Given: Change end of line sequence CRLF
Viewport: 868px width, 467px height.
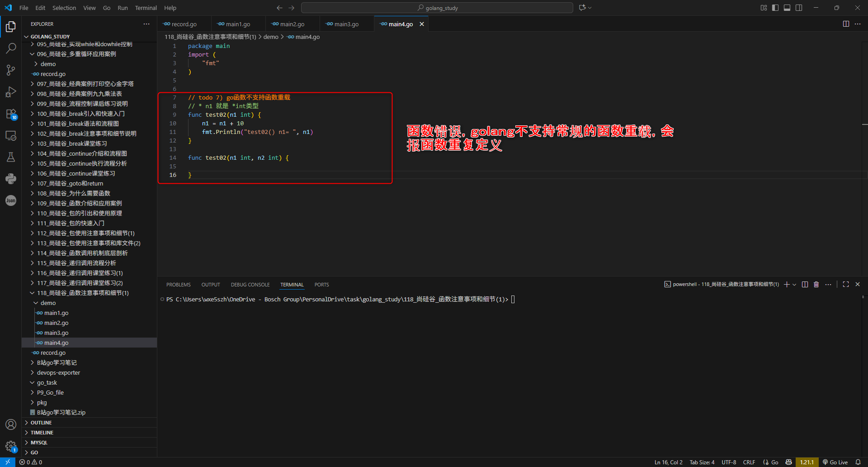Looking at the screenshot, I should point(749,462).
